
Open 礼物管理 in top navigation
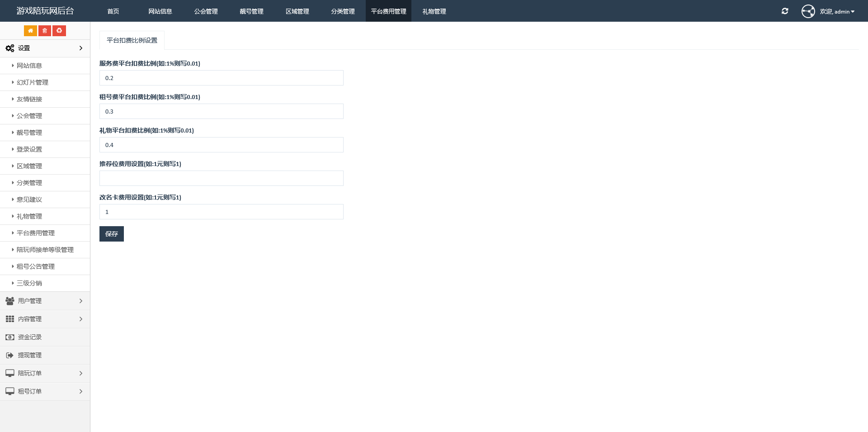434,11
